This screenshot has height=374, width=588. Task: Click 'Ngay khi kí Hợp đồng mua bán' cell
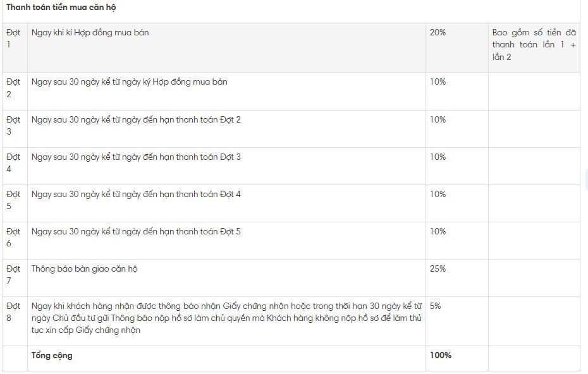pyautogui.click(x=90, y=33)
